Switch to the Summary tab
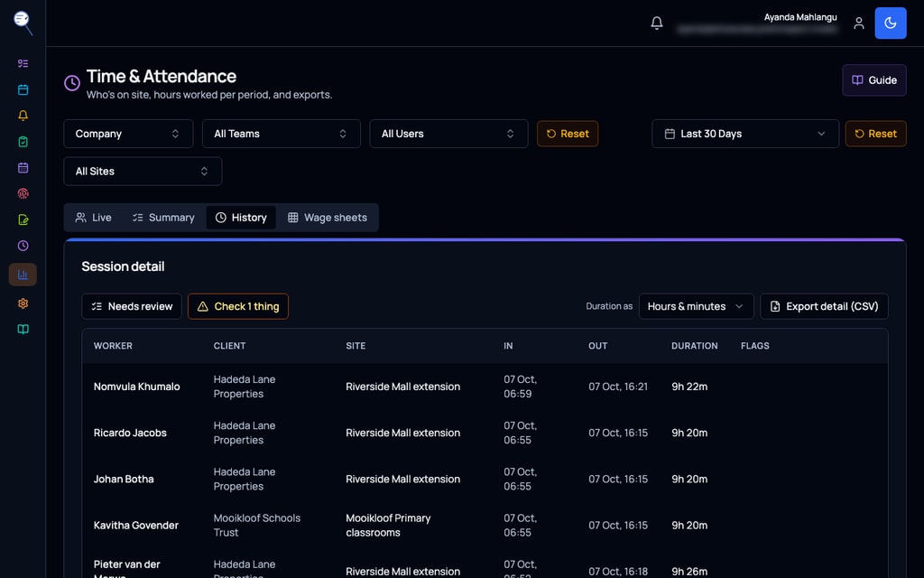 (163, 218)
